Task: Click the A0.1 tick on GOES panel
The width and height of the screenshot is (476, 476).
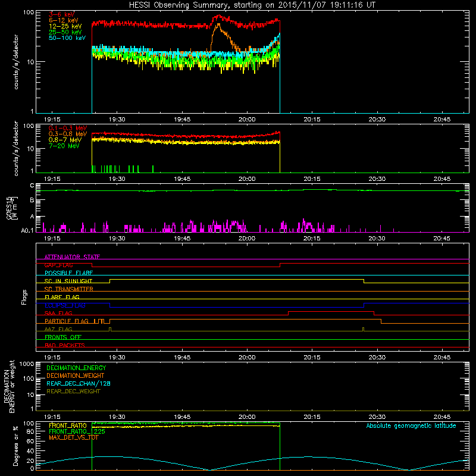Action: click(x=27, y=230)
